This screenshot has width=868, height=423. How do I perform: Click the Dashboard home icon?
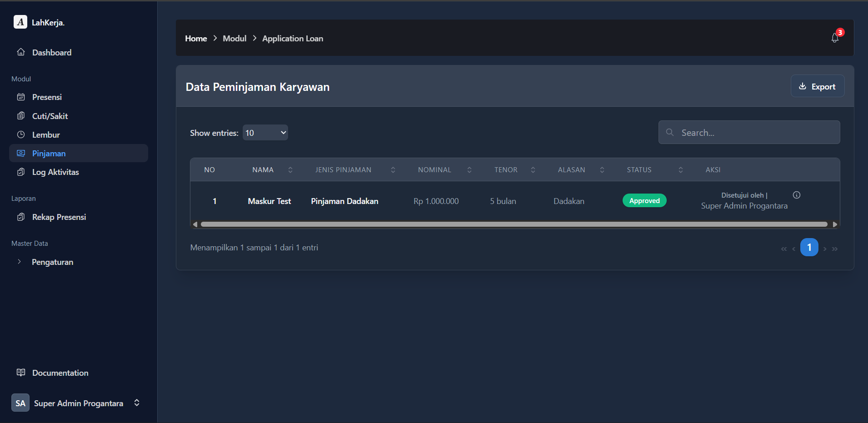click(21, 52)
